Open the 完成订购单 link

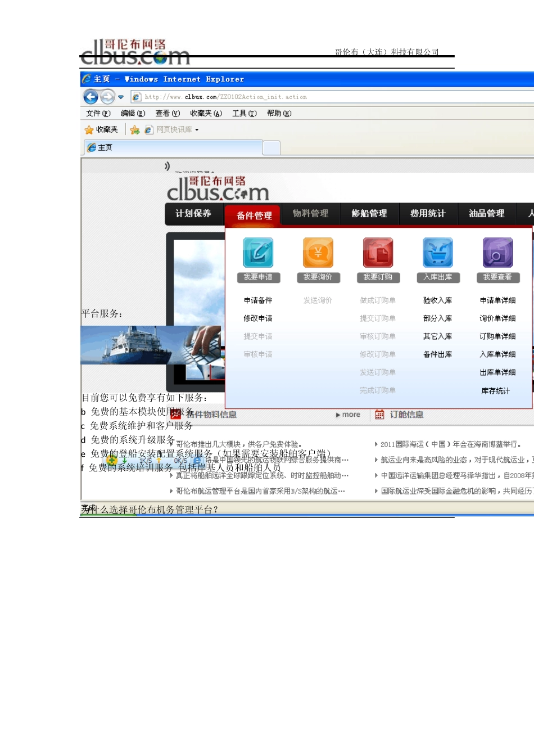coord(378,390)
